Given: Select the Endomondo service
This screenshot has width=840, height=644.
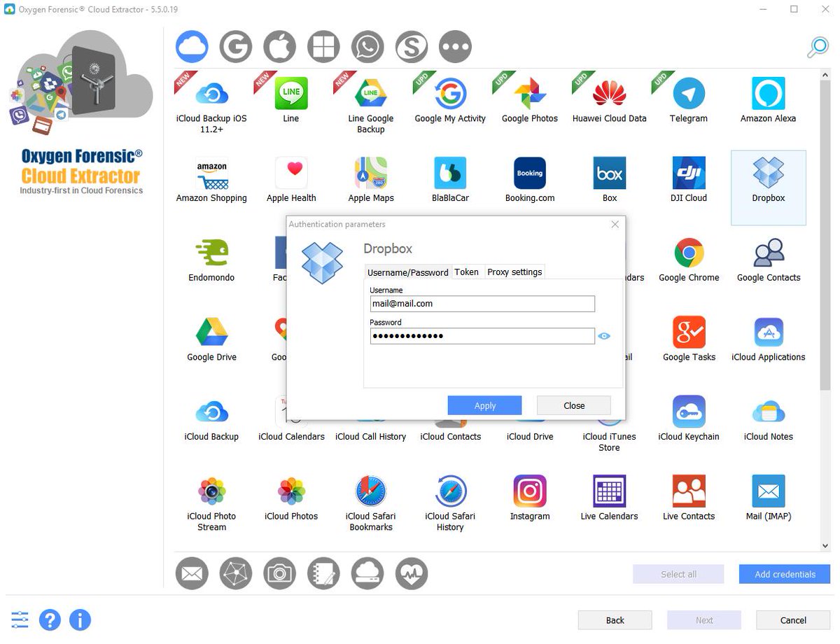Looking at the screenshot, I should pos(211,260).
